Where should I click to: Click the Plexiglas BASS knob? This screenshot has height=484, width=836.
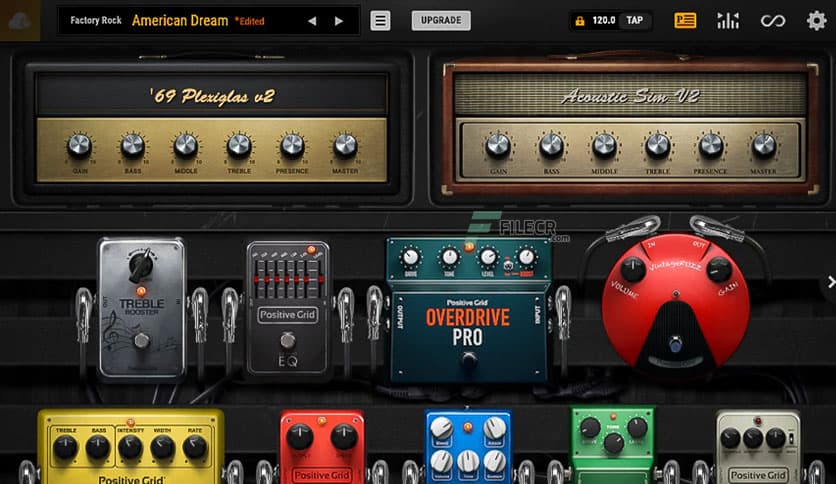(133, 146)
